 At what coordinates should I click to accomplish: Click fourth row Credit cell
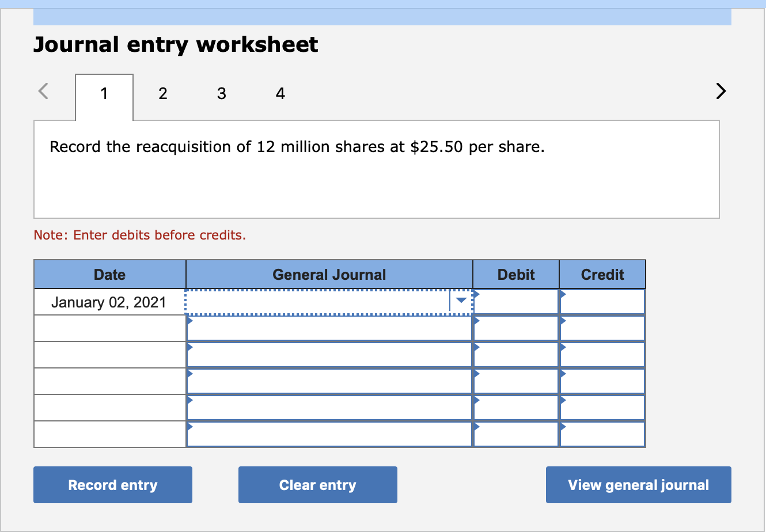point(602,381)
